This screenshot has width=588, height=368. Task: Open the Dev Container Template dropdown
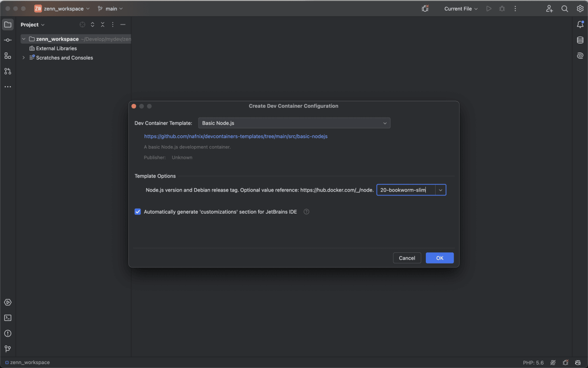tap(294, 123)
